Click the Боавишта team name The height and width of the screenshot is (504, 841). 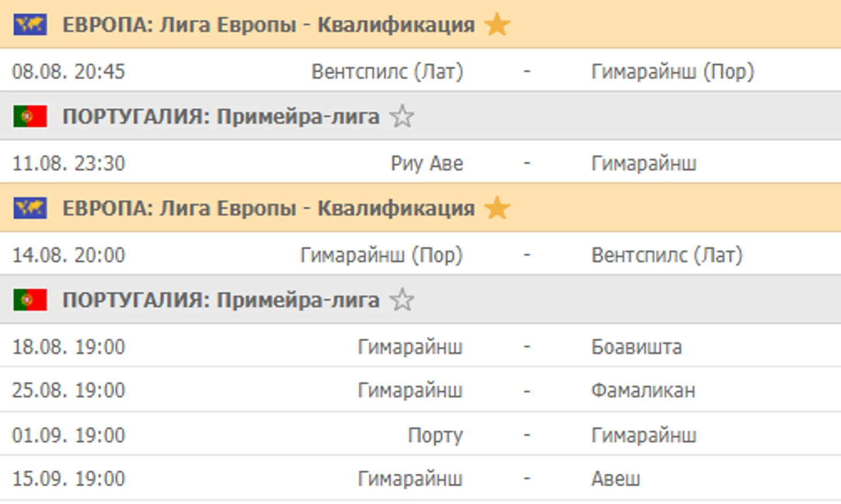pos(636,347)
